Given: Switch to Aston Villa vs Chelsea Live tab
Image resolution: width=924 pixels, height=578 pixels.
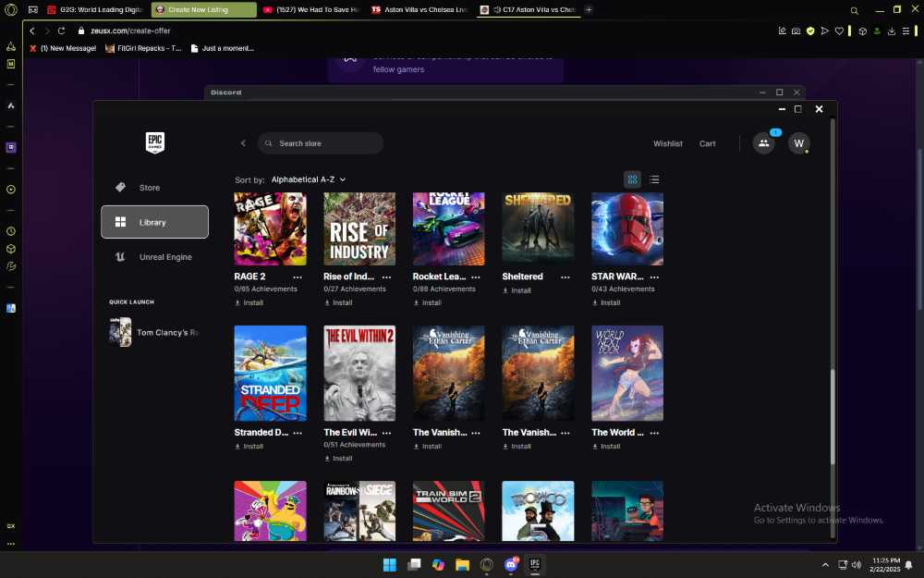Looking at the screenshot, I should click(x=419, y=9).
